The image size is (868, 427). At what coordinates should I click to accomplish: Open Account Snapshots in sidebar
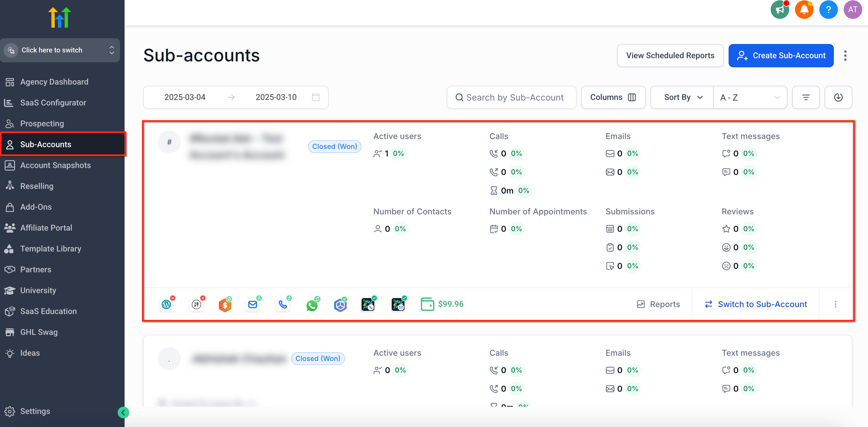click(55, 165)
